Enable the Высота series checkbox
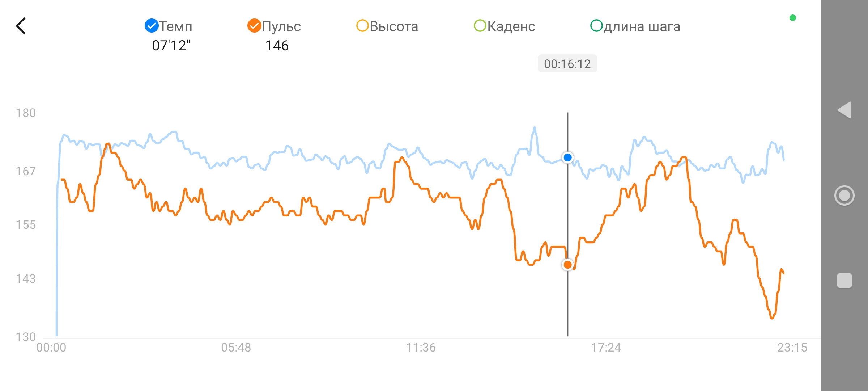This screenshot has width=868, height=391. point(362,26)
